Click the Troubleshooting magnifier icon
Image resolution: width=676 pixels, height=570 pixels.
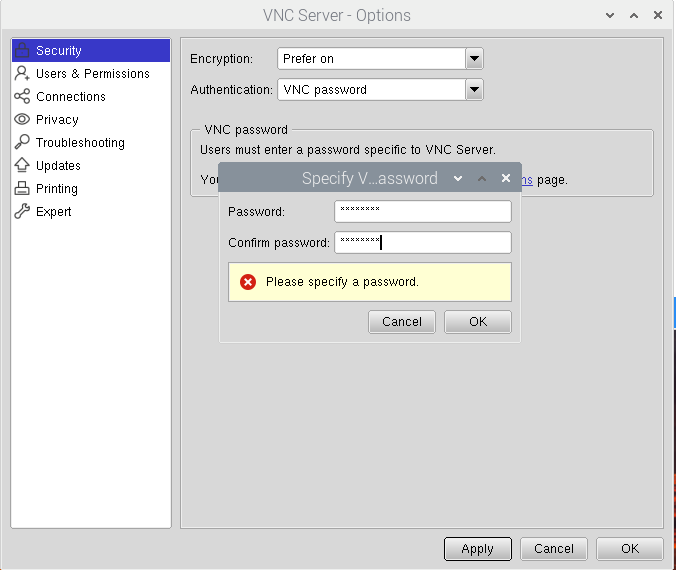(x=22, y=142)
